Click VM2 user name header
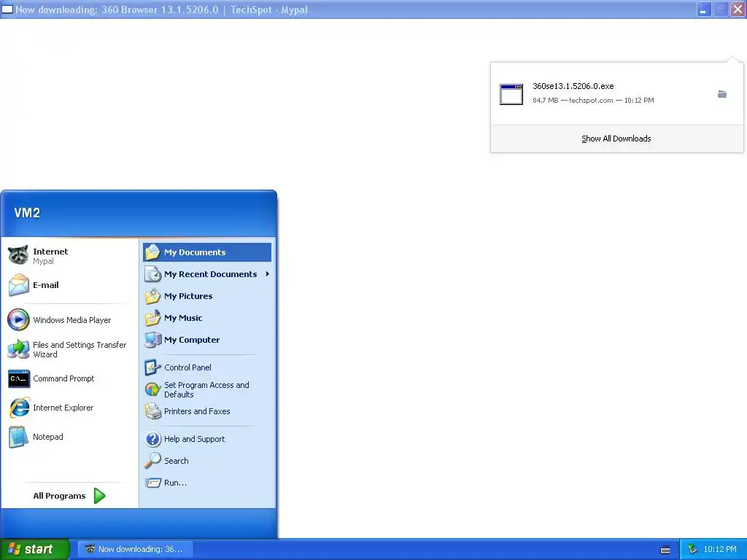 [x=27, y=213]
